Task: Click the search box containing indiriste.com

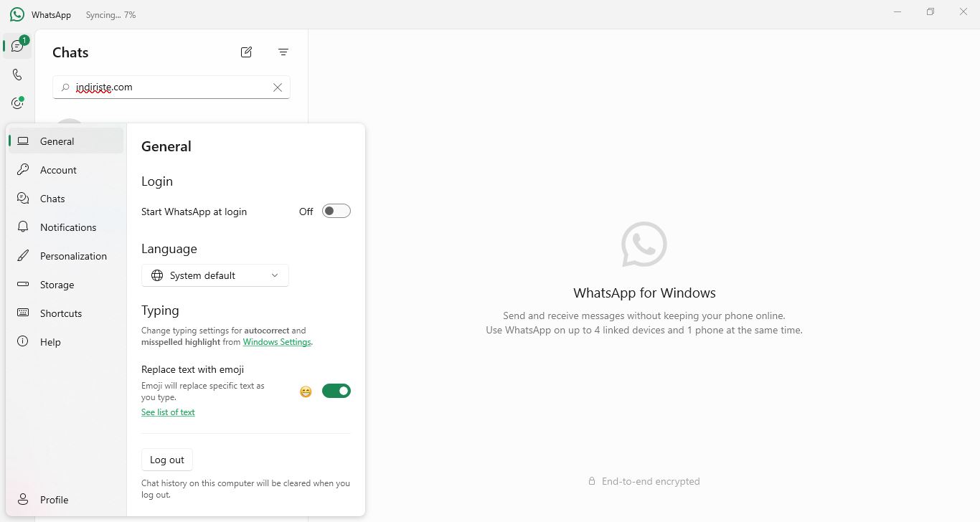Action: point(171,87)
